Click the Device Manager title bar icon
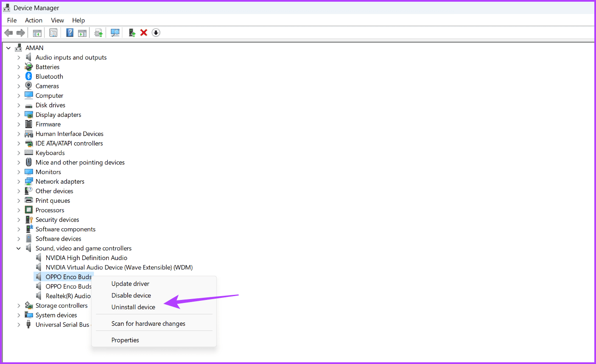The height and width of the screenshot is (364, 596). pyautogui.click(x=7, y=8)
